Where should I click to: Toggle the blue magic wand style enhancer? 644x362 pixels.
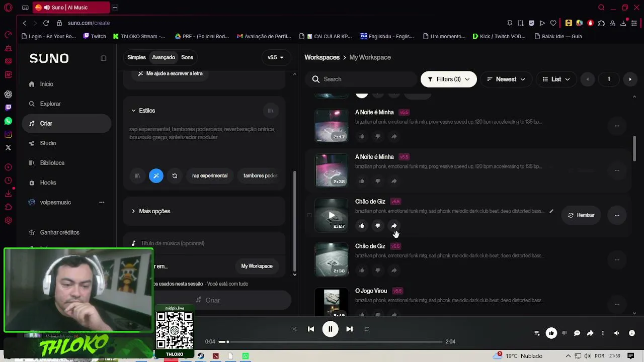[156, 176]
